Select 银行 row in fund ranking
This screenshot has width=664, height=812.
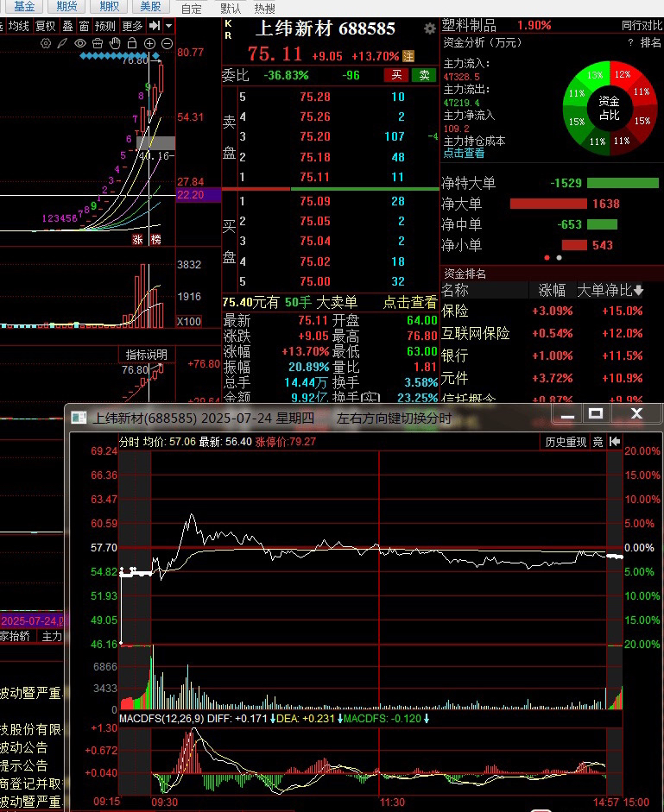point(552,356)
